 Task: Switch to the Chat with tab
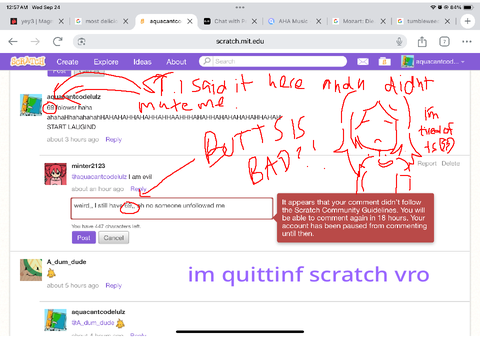point(226,21)
